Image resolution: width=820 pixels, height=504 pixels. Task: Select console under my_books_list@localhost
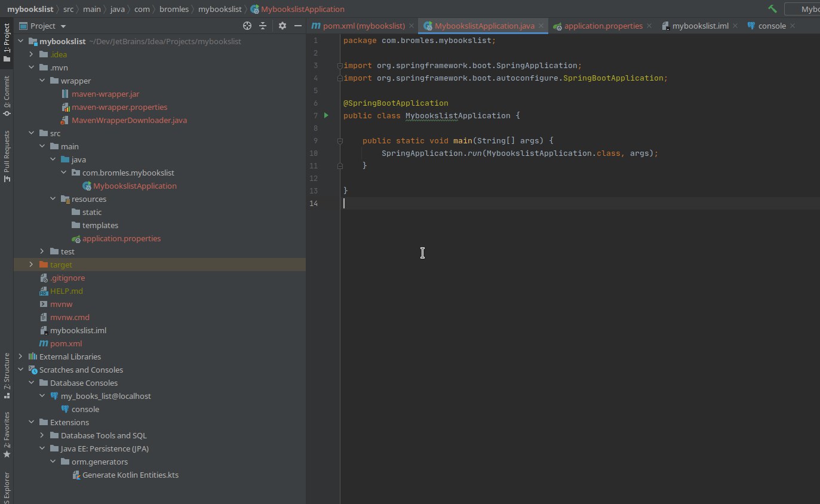point(85,409)
